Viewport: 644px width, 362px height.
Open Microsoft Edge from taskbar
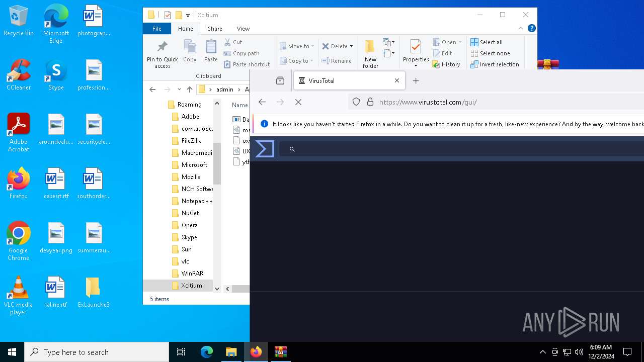coord(207,352)
